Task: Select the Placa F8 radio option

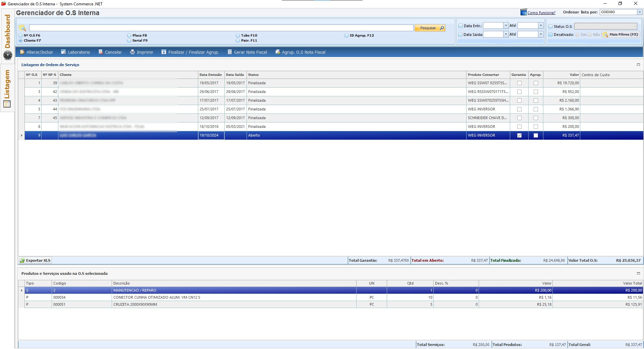Action: tap(129, 36)
